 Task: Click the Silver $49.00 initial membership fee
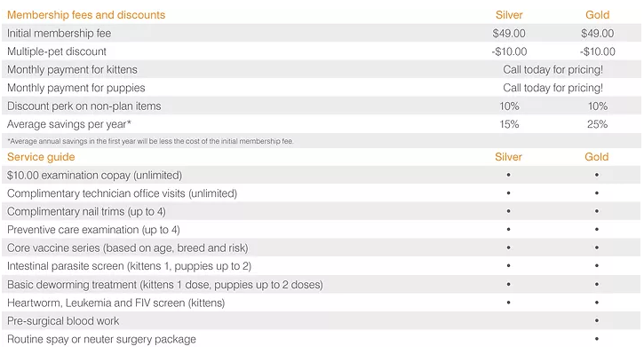click(x=509, y=33)
